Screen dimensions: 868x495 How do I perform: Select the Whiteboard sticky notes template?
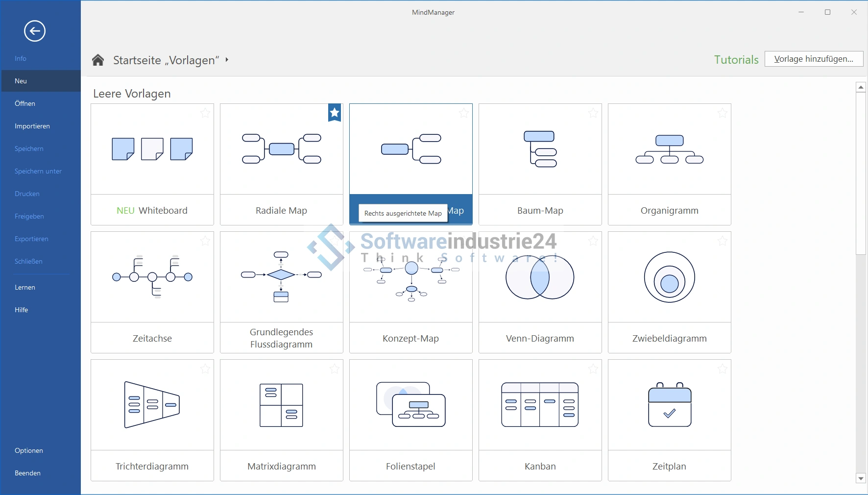click(152, 149)
